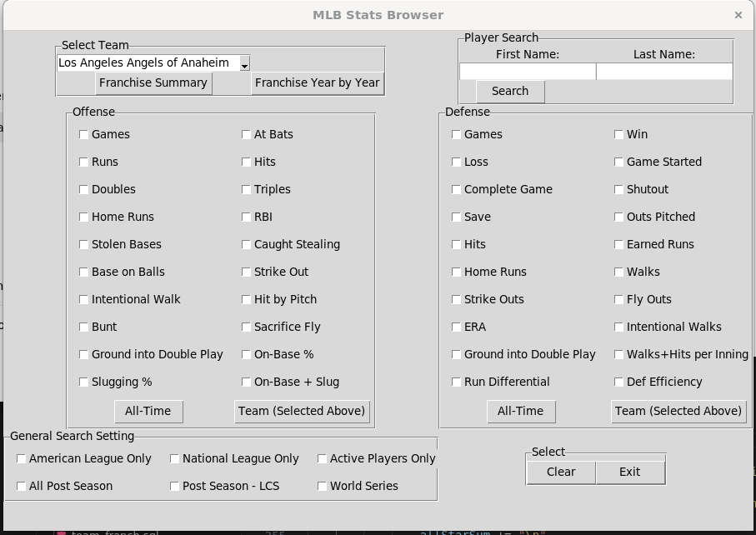Tick the Loss checkbox

pos(456,162)
